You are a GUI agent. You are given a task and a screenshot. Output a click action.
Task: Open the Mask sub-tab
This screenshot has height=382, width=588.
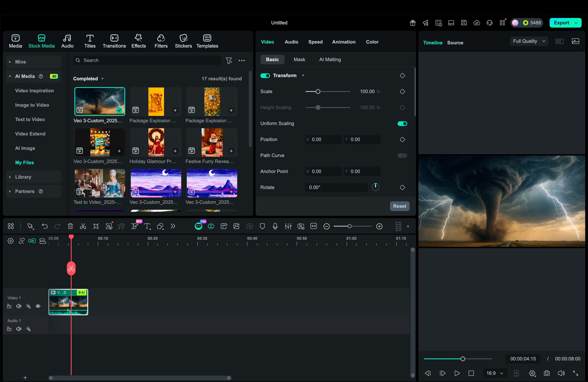tap(299, 60)
